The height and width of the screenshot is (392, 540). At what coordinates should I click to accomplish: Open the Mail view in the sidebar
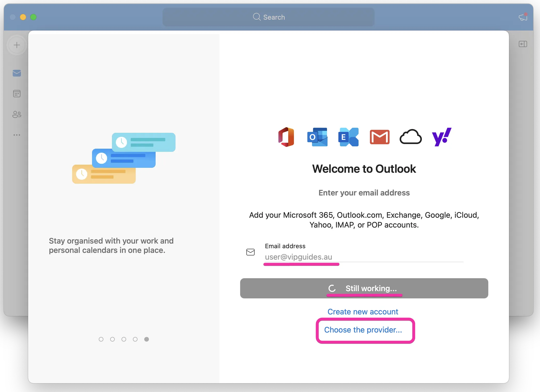point(16,73)
